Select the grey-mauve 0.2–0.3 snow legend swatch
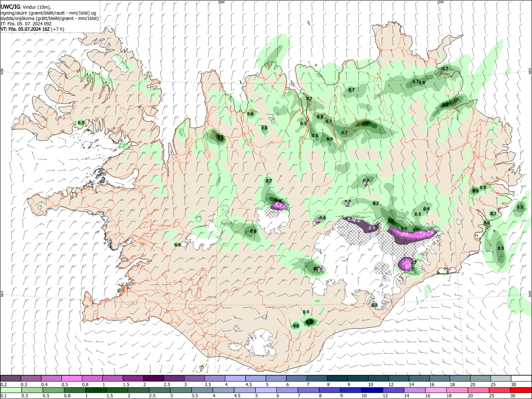Image resolution: width=532 pixels, height=399 pixels. pyautogui.click(x=11, y=379)
